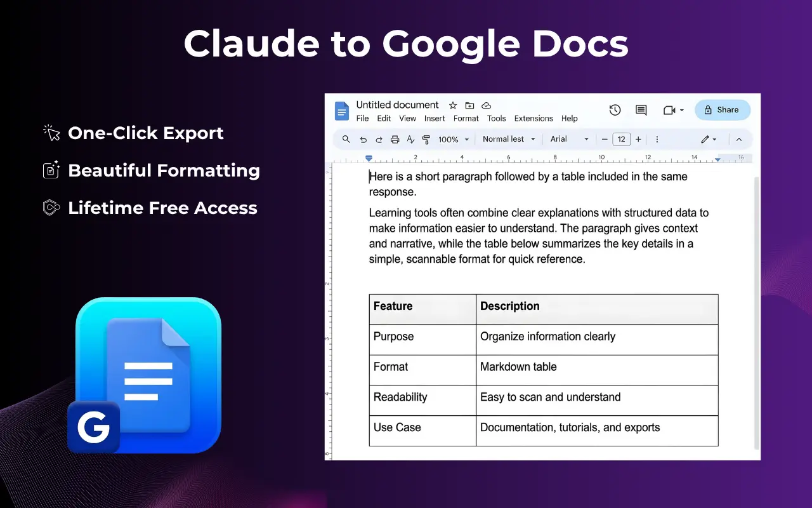
Task: Click the 'Claude to Google Docs' heading
Action: [406, 44]
